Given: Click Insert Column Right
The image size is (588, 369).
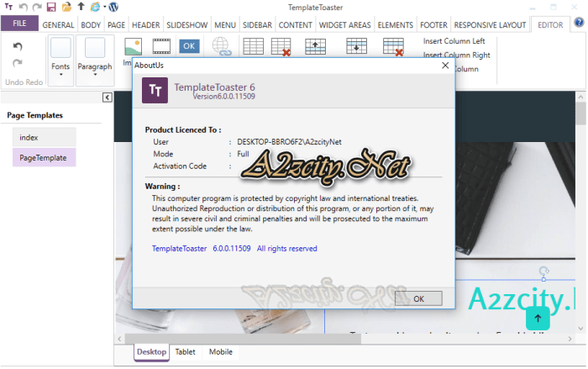Looking at the screenshot, I should (456, 55).
